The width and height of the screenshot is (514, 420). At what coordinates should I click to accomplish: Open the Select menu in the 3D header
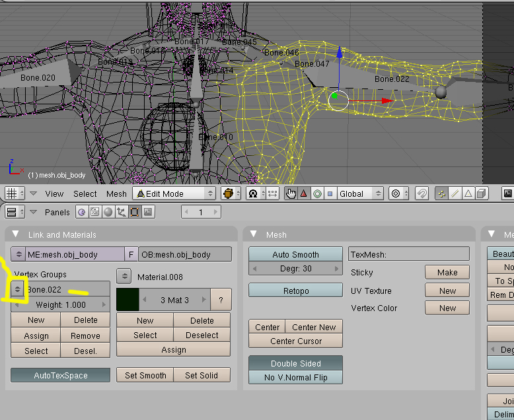85,193
